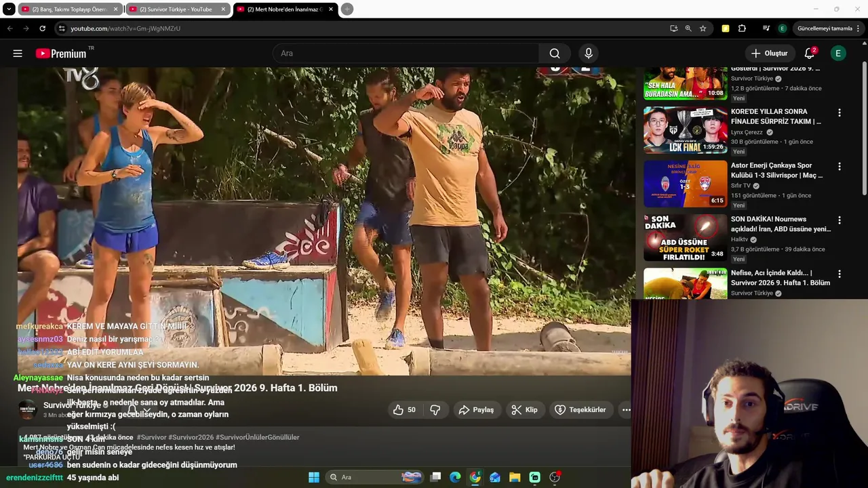Launch Microsoft Edge from taskbar
Screen dimensions: 868x488
[x=455, y=477]
